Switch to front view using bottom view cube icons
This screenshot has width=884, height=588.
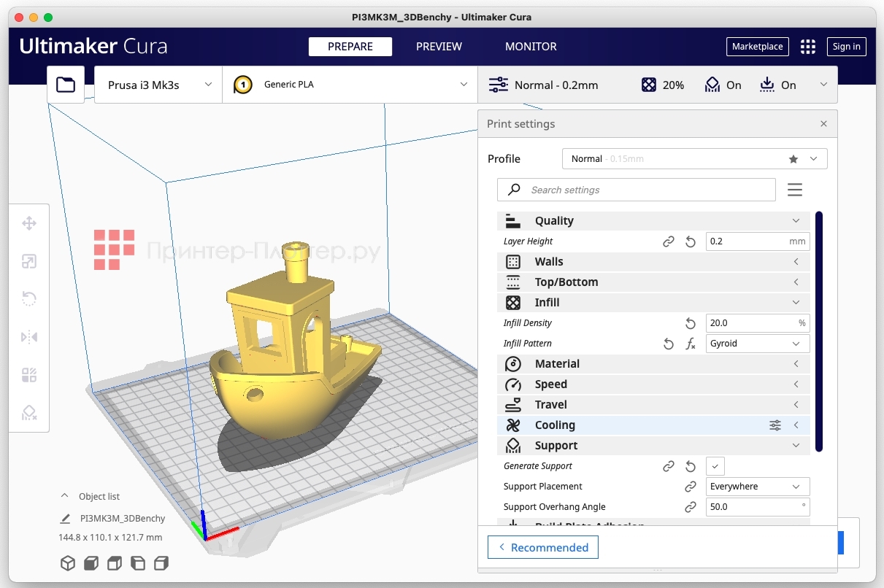click(x=89, y=563)
